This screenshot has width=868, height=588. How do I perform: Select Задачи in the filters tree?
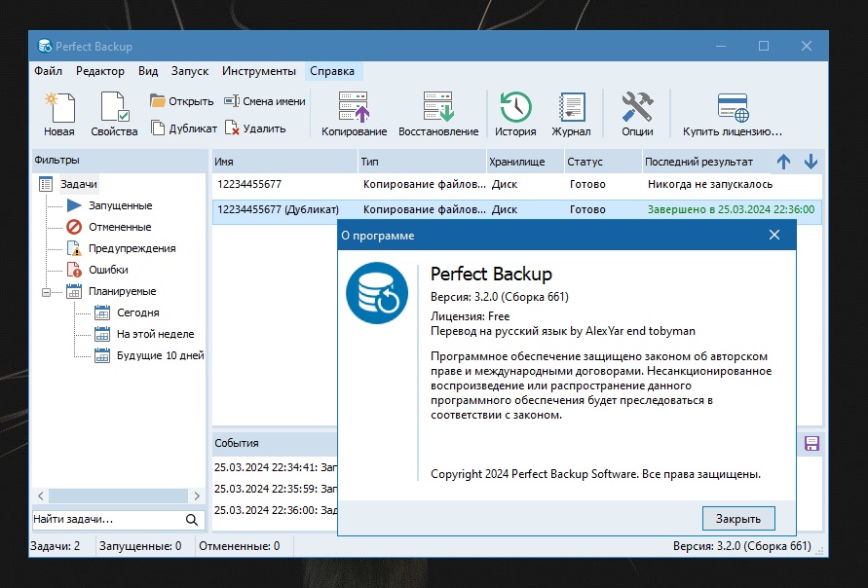pos(79,184)
